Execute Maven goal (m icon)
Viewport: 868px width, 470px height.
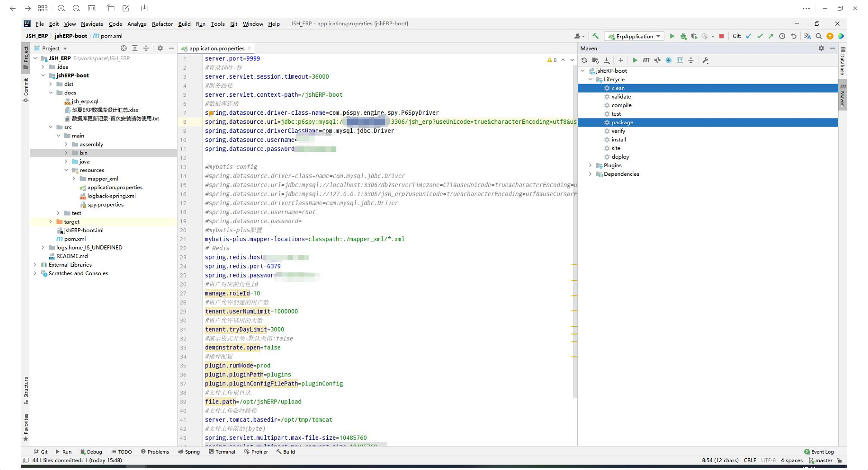(x=646, y=60)
